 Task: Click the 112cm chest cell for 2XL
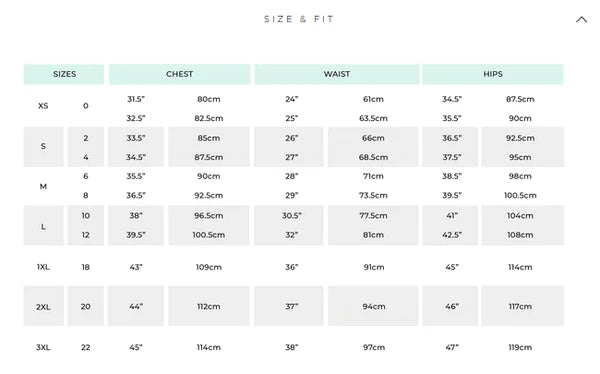point(209,306)
